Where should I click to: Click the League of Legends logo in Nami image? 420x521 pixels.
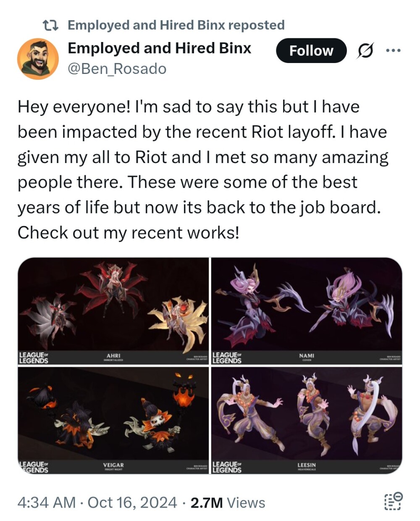click(227, 358)
